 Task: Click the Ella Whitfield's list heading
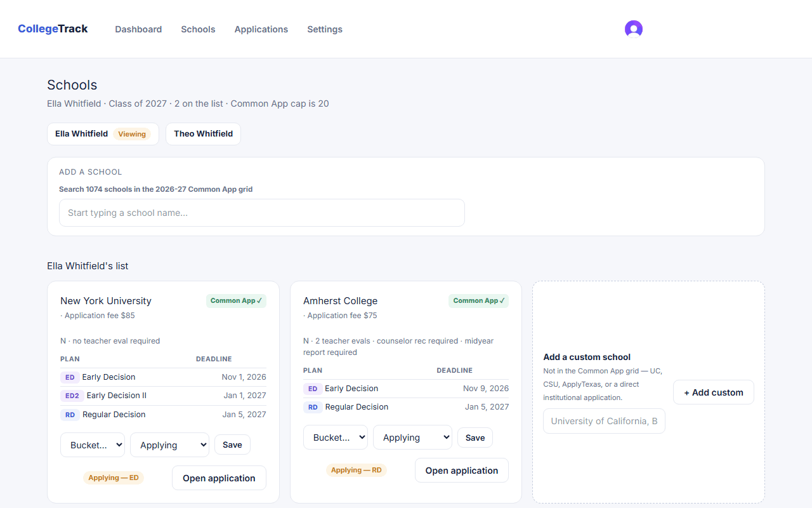click(88, 266)
